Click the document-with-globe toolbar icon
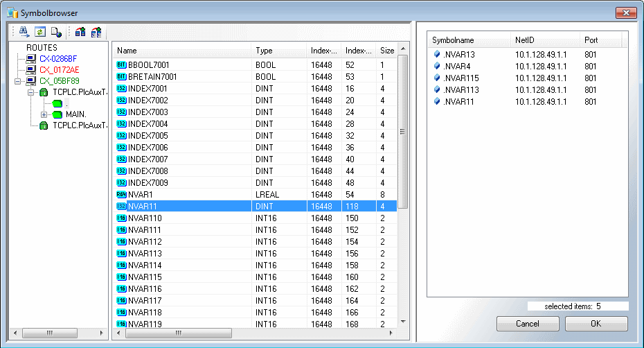The image size is (644, 348). [x=56, y=32]
